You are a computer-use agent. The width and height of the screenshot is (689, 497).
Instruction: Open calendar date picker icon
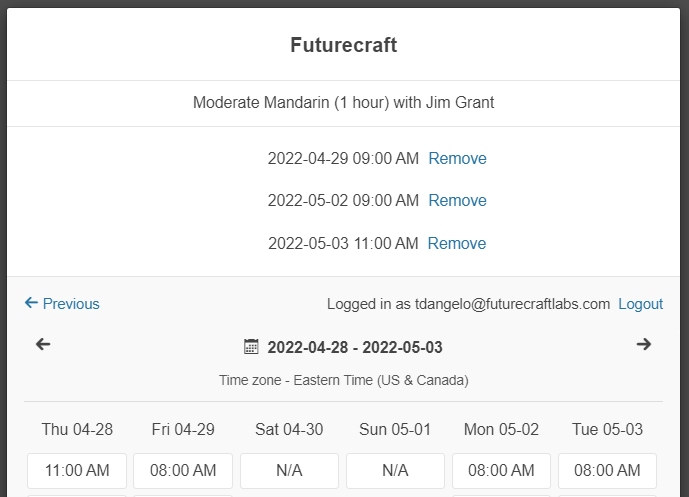252,347
